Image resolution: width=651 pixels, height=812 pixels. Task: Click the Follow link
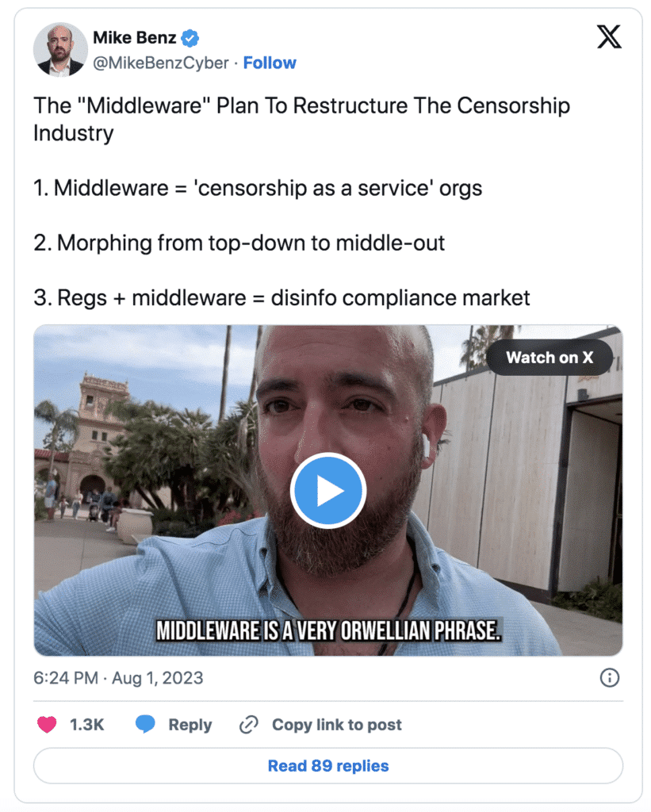tap(270, 63)
